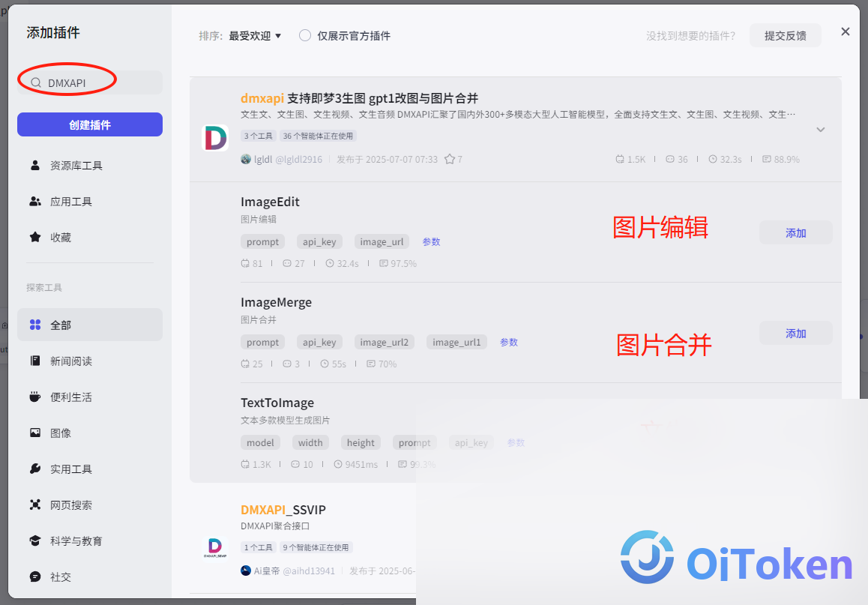Open the 最受欢迎 sort dropdown
The image size is (868, 605).
[x=255, y=36]
